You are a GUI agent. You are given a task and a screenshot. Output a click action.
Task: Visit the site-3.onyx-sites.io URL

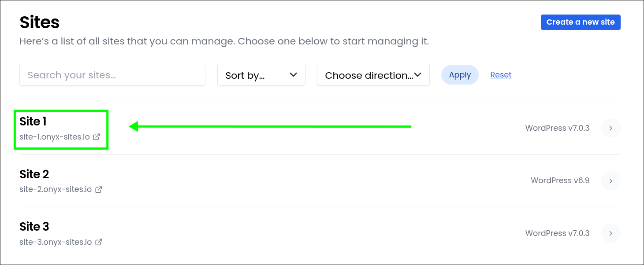56,242
